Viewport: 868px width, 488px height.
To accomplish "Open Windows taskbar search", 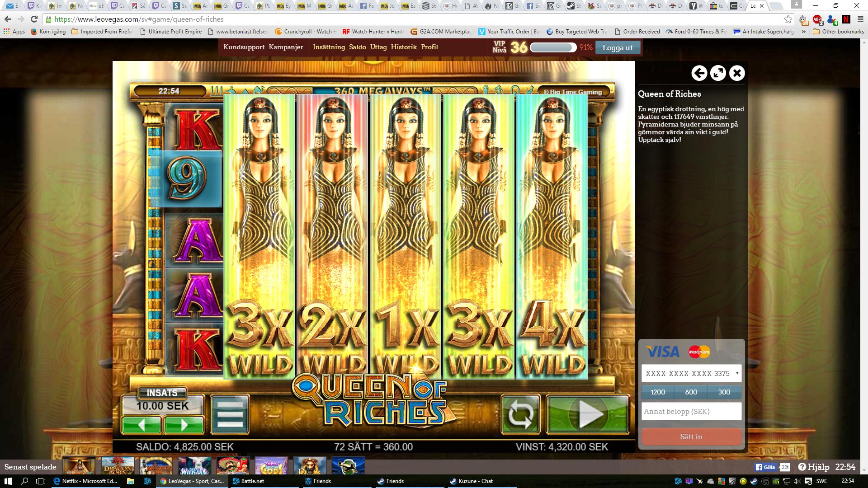I will (25, 481).
